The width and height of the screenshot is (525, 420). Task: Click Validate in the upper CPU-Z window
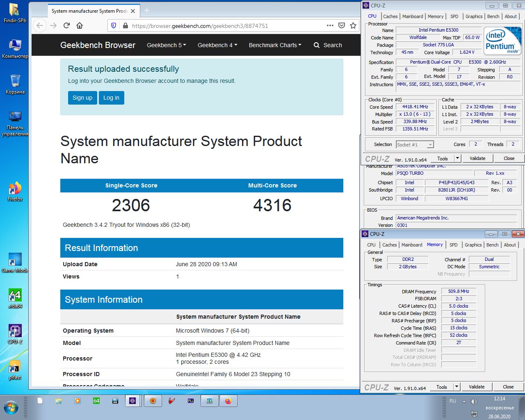click(477, 158)
